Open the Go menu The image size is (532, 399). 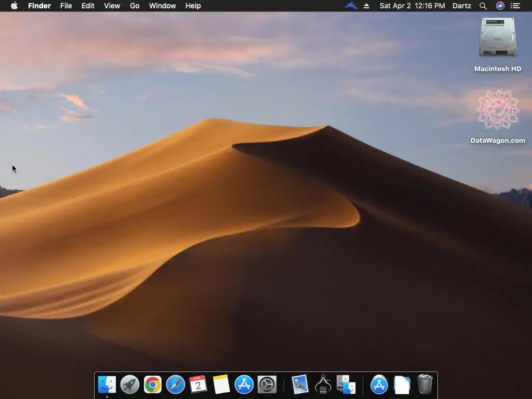[135, 6]
